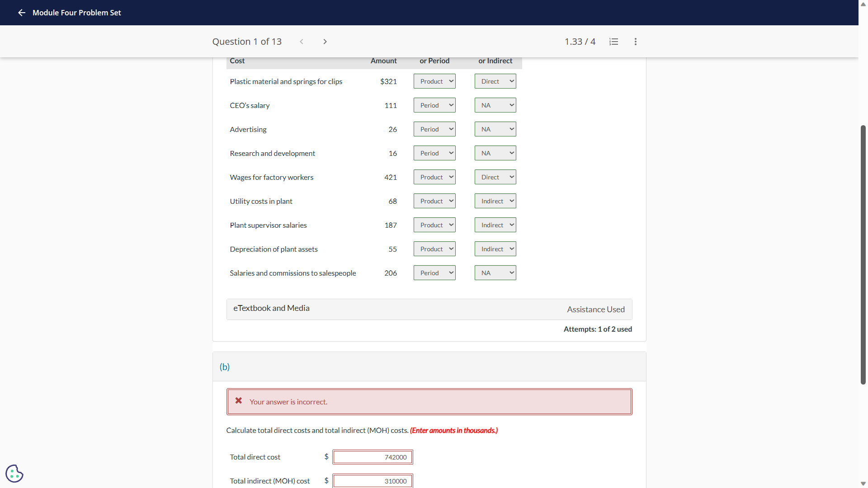Open the Product dropdown for Depreciation of plant assets

click(x=434, y=249)
